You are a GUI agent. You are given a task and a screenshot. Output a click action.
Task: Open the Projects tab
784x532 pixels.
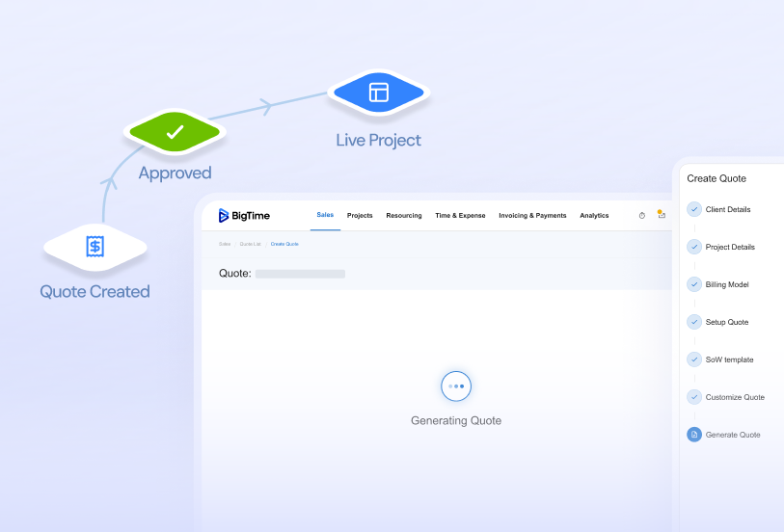pos(360,216)
